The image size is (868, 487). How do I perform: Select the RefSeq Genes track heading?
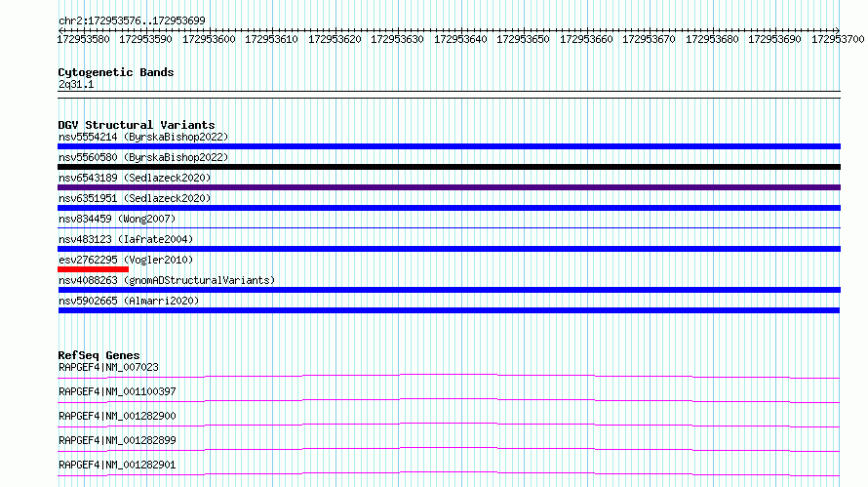pos(99,355)
